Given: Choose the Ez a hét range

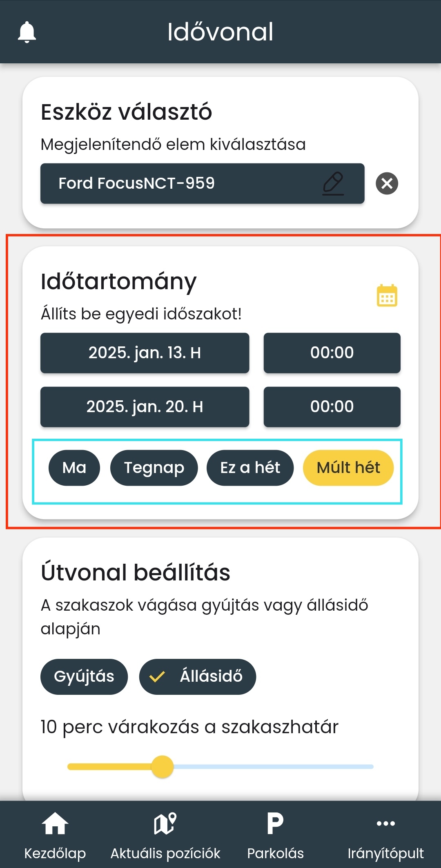Looking at the screenshot, I should [250, 468].
